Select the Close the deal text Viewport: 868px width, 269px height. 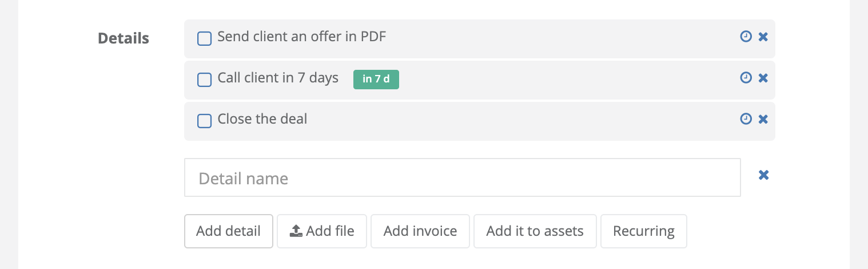click(x=262, y=119)
